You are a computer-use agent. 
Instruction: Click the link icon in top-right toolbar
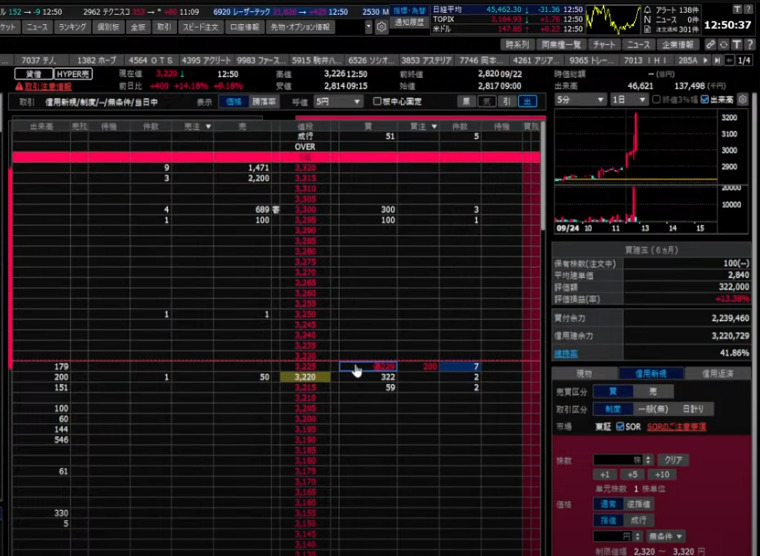(710, 45)
